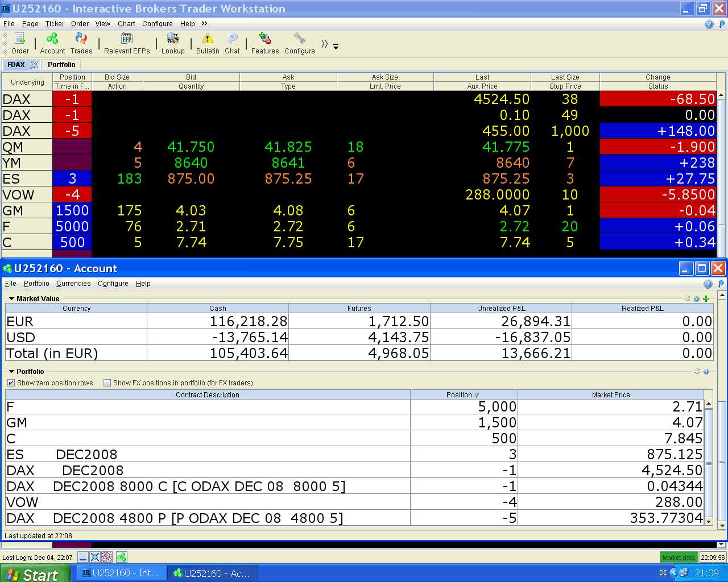Collapse the Portfolio section
The height and width of the screenshot is (582, 728).
click(x=11, y=372)
